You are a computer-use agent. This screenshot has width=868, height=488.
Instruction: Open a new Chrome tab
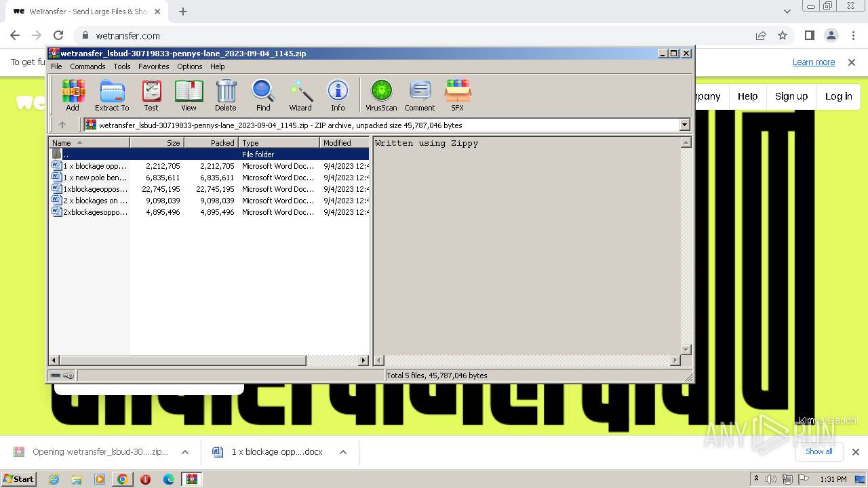(183, 12)
